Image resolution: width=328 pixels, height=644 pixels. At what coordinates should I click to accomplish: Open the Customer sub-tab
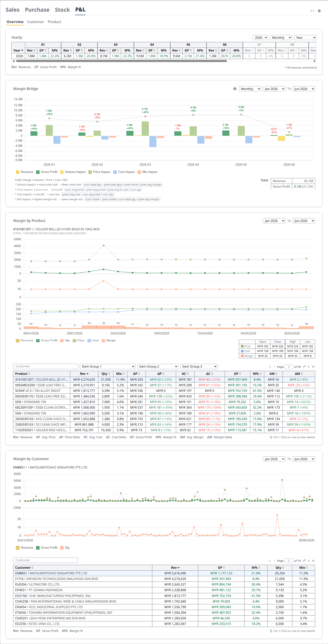click(35, 22)
